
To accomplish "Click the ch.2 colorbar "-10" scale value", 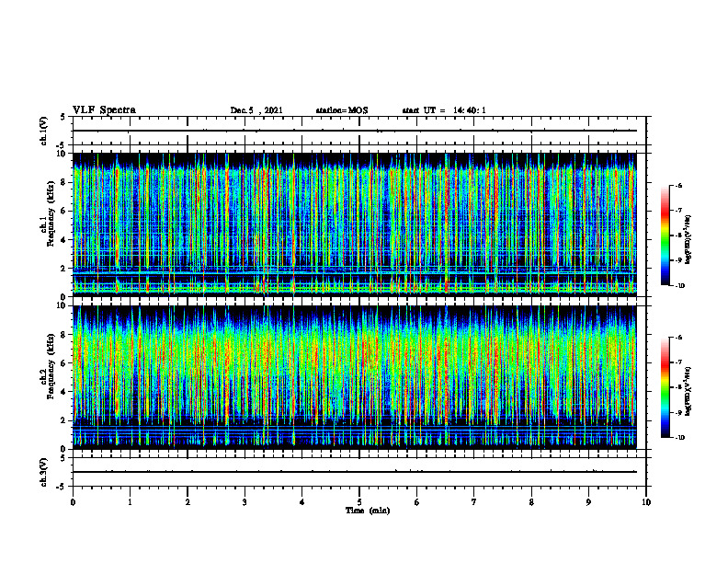I will point(679,438).
